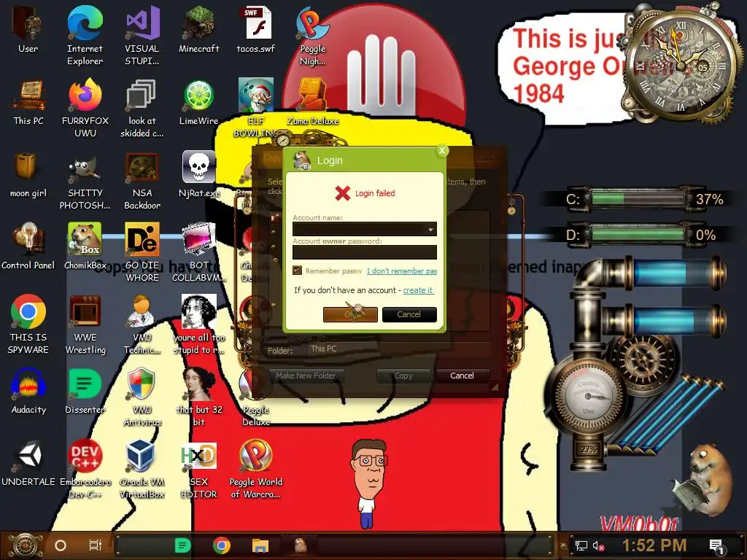
Task: Click the Copy button in folder dialog
Action: tap(403, 376)
